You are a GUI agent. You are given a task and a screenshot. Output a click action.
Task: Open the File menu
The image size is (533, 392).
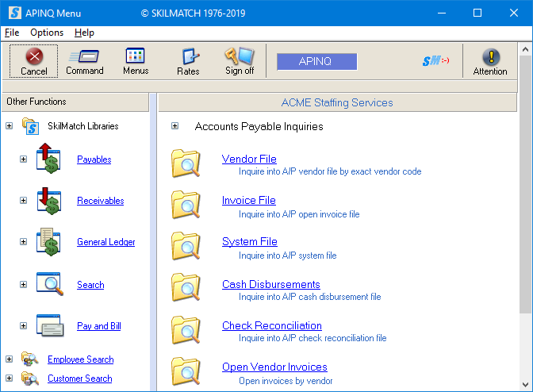tap(12, 33)
